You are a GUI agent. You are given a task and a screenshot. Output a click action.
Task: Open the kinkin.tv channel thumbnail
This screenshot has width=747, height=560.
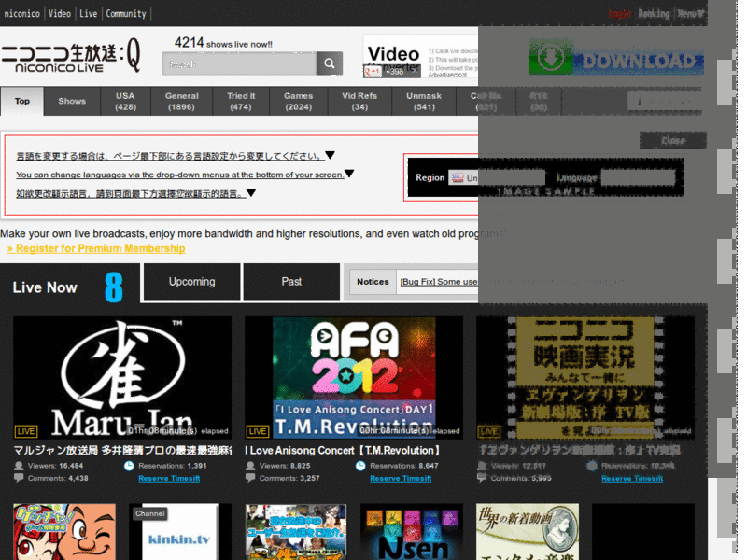click(180, 532)
